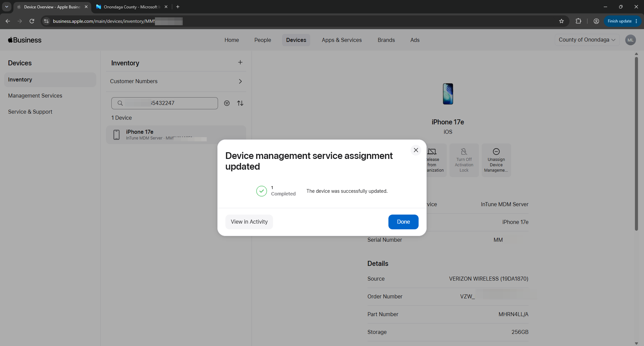644x346 pixels.
Task: Click the Apple Business logo
Action: [x=25, y=40]
